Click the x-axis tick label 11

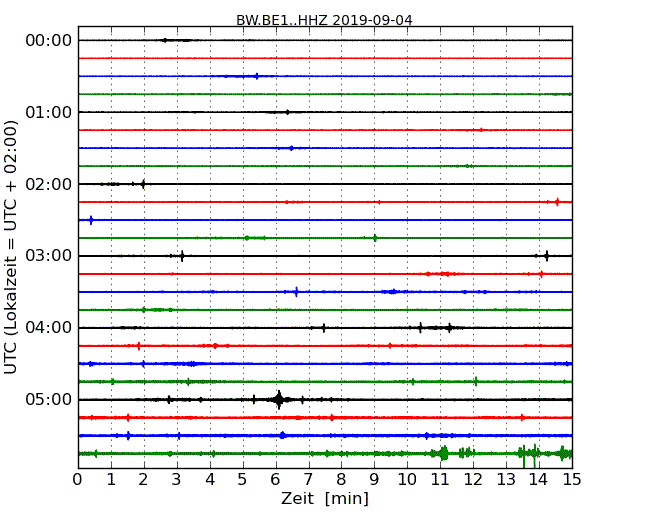pyautogui.click(x=440, y=480)
